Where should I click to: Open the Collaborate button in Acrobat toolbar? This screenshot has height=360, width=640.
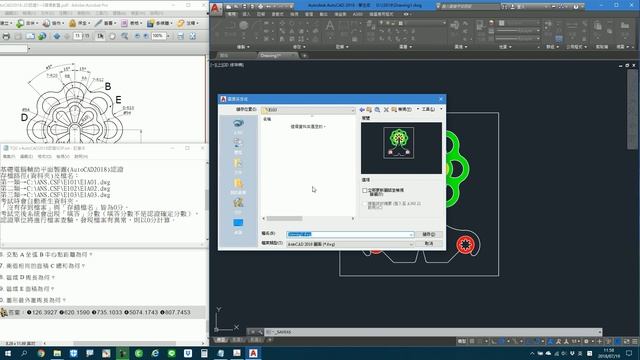pos(52,23)
